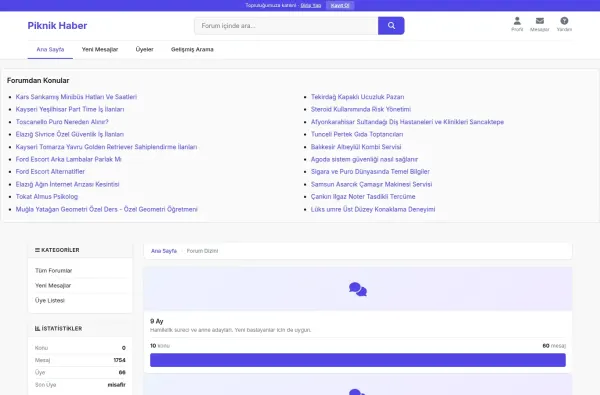Screen dimensions: 600x395
Task: Open 'Tunceli Pertek Gıda Toptancıları' topic
Action: 357,134
